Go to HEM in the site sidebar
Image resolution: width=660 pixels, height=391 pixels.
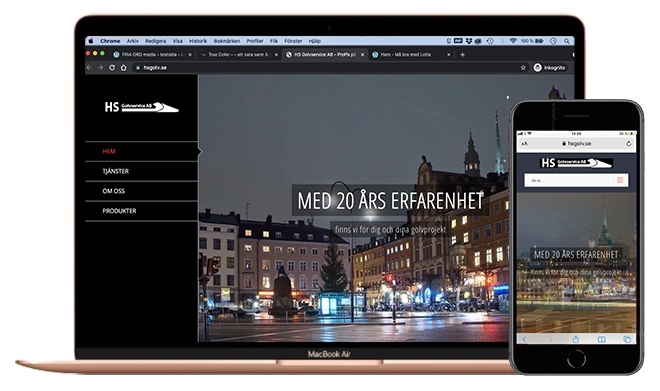tap(142, 152)
